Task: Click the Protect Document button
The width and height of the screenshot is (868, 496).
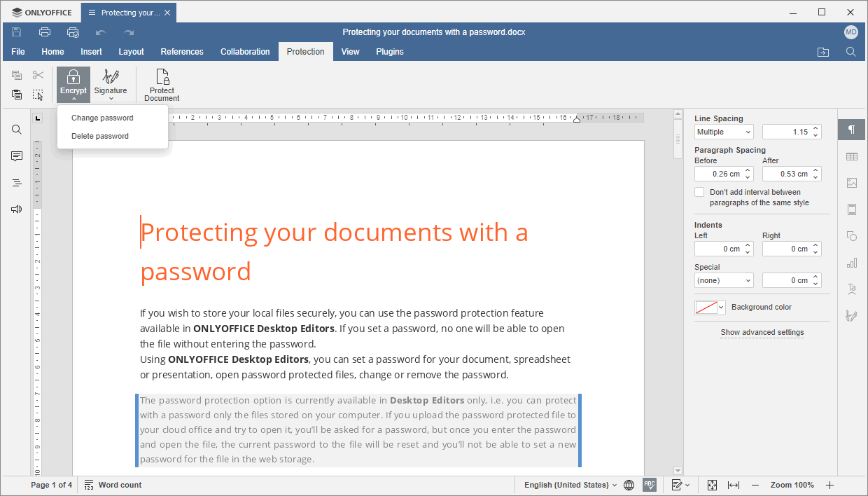Action: pyautogui.click(x=161, y=84)
